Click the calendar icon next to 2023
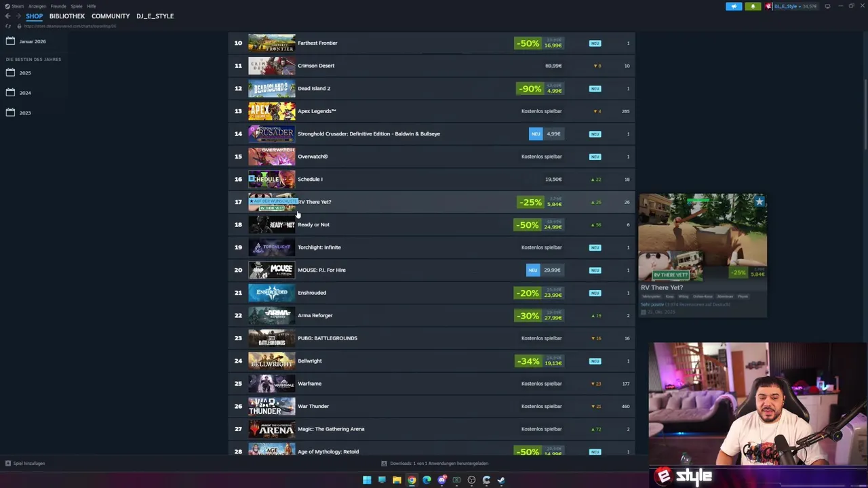Screen dimensions: 868x488 [x=10, y=112]
